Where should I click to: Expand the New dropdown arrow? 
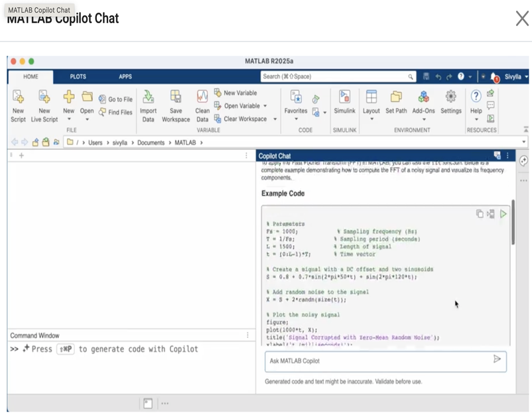point(69,119)
